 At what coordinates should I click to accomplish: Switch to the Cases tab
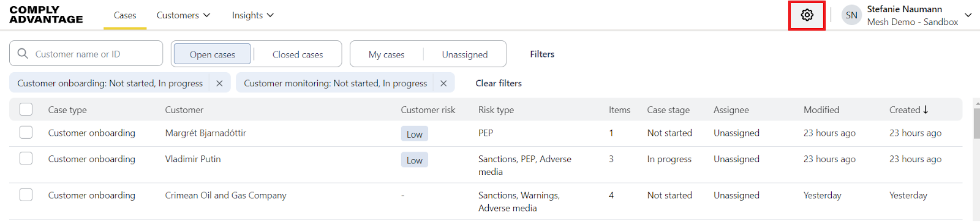point(124,15)
